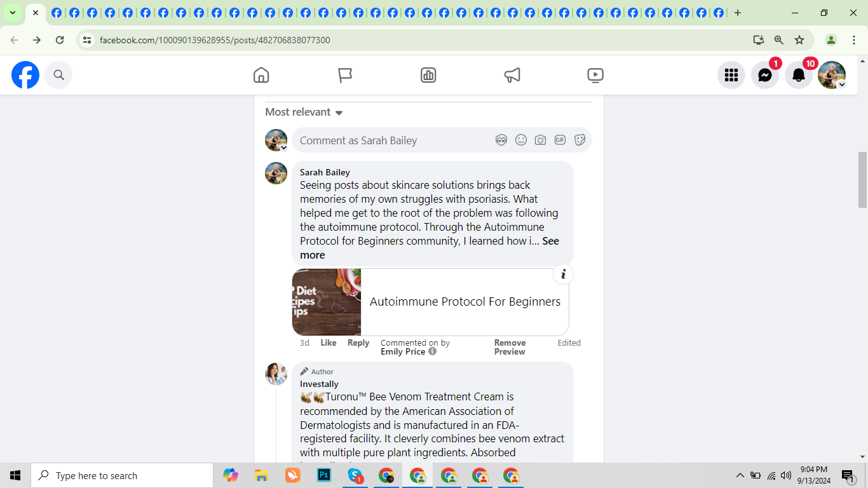Open the tab search dropdown
The width and height of the screenshot is (868, 488).
click(13, 13)
